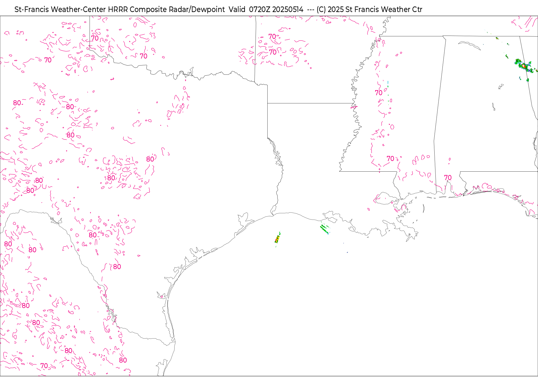Click the '70' dewpoint label in Florida panhandle
The height and width of the screenshot is (392, 538).
tap(448, 178)
